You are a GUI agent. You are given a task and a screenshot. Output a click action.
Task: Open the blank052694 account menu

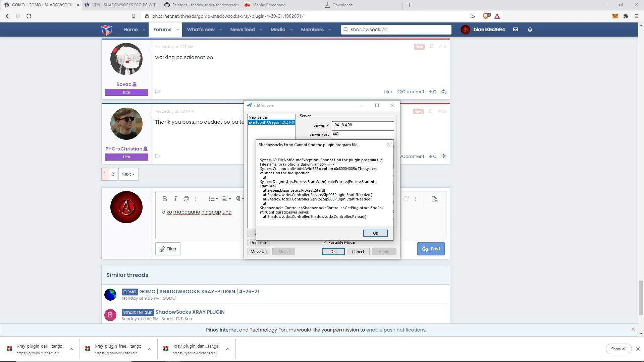(x=483, y=29)
